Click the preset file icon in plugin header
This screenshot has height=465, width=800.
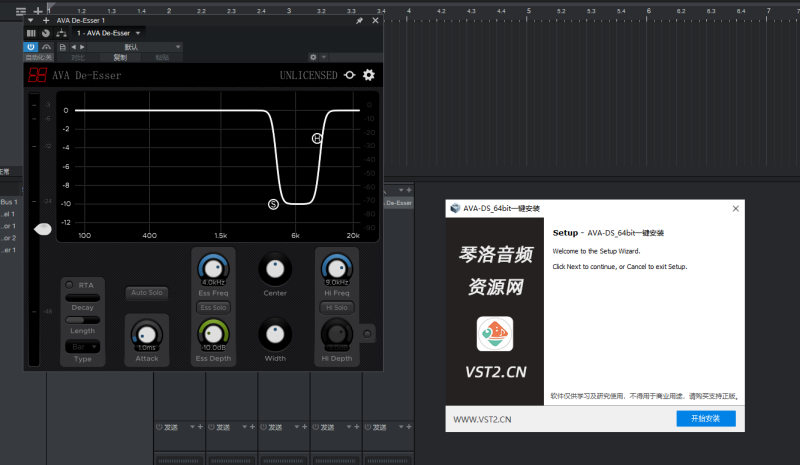tap(62, 47)
